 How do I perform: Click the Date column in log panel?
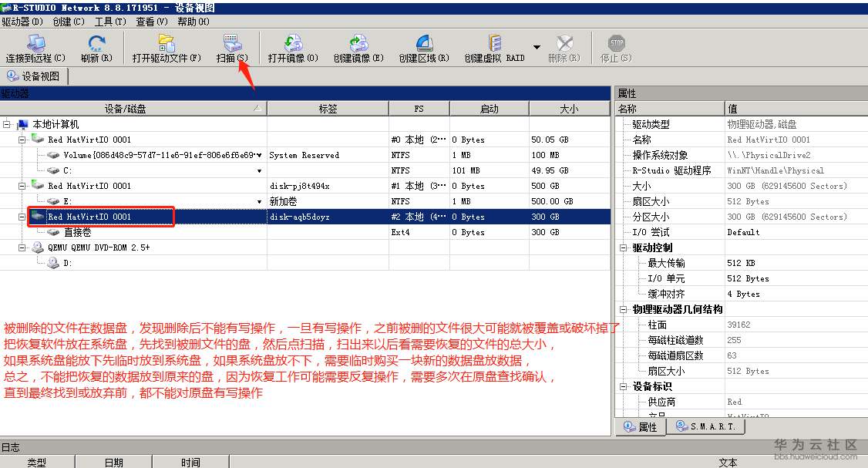pyautogui.click(x=113, y=462)
